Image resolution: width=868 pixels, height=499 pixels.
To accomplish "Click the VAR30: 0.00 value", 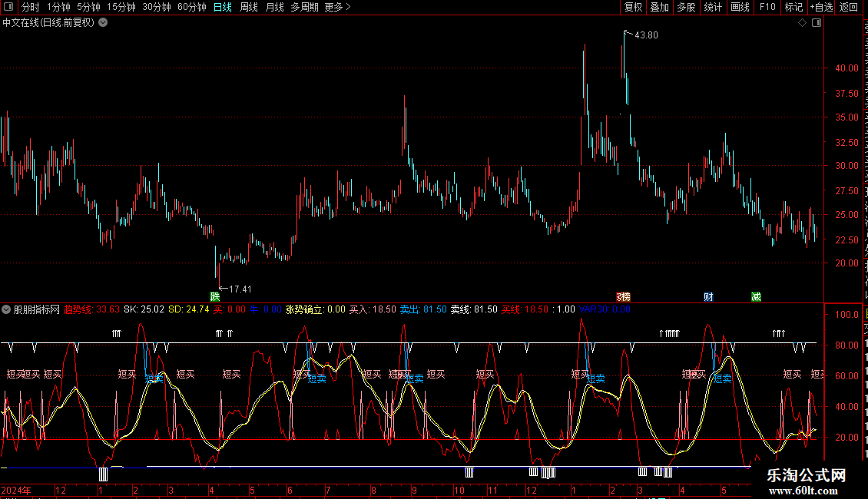I will (605, 310).
